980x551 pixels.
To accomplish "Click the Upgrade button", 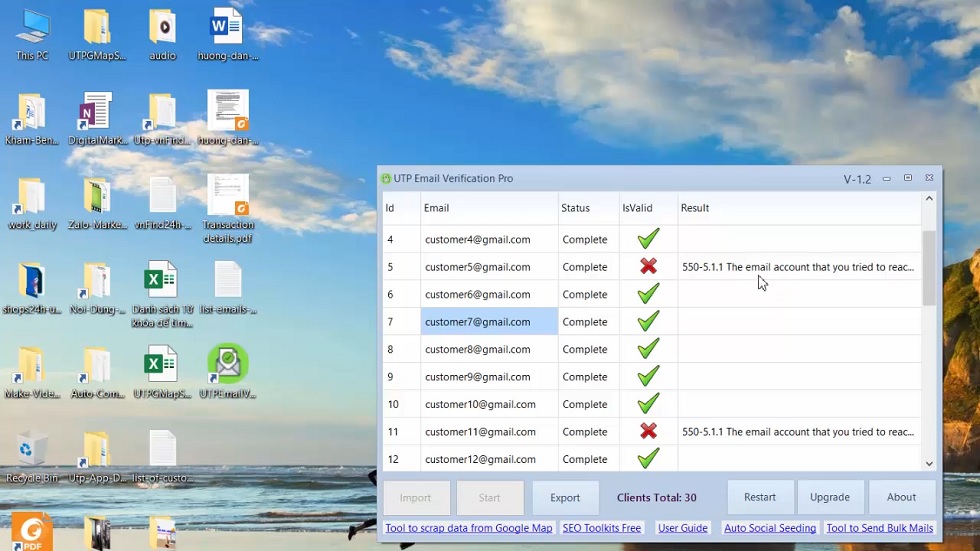I will 829,497.
